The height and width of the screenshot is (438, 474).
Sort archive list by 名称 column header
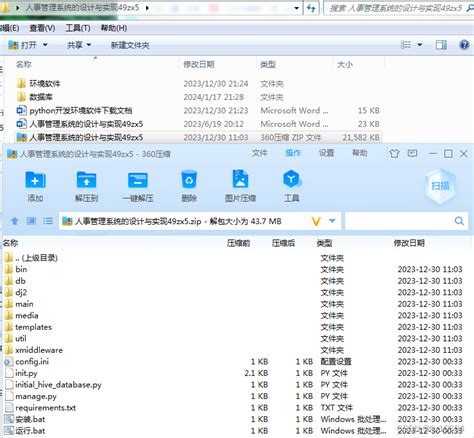(10, 243)
